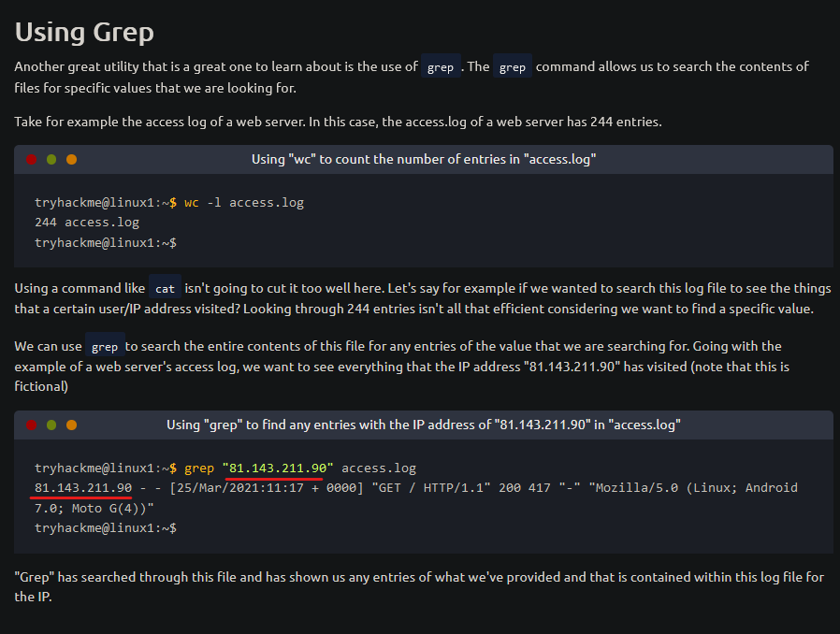Click the '"GET / HTTP/1.1"' request text
The width and height of the screenshot is (840, 634).
[431, 488]
